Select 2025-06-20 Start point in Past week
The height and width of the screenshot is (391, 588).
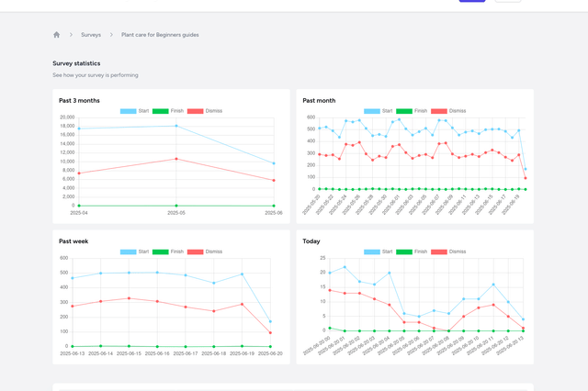click(270, 321)
